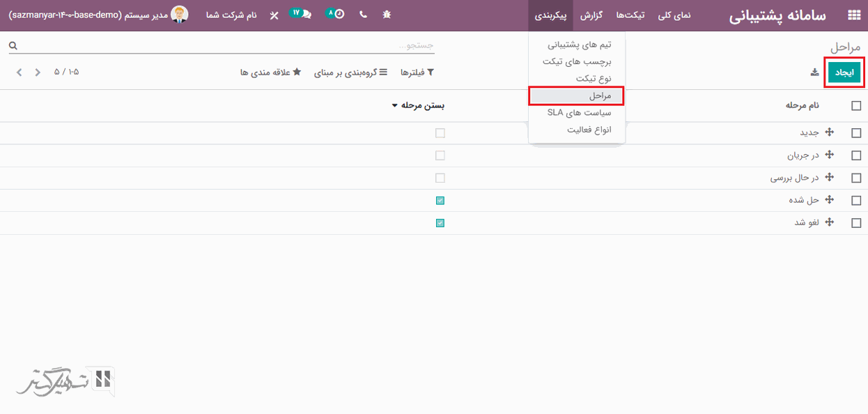Expand the گروه‌بندی بر مبنای dropdown
This screenshot has width=868, height=414.
point(349,72)
